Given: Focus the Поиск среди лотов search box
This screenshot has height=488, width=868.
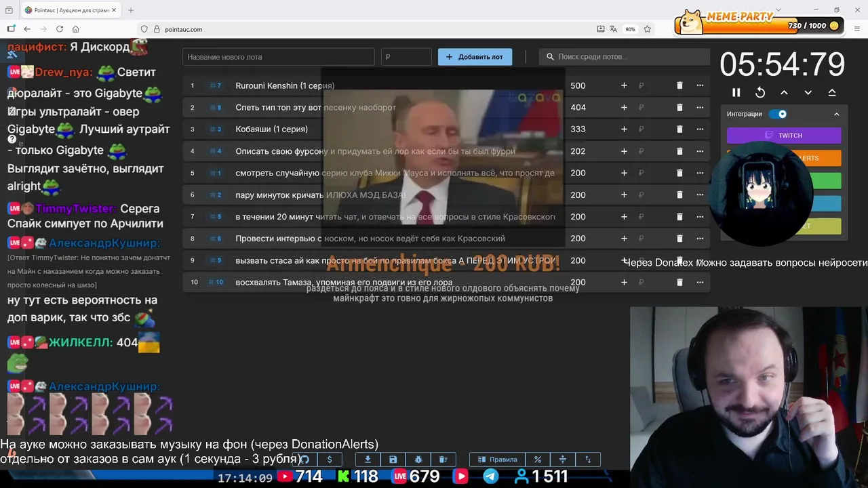Looking at the screenshot, I should pyautogui.click(x=624, y=57).
